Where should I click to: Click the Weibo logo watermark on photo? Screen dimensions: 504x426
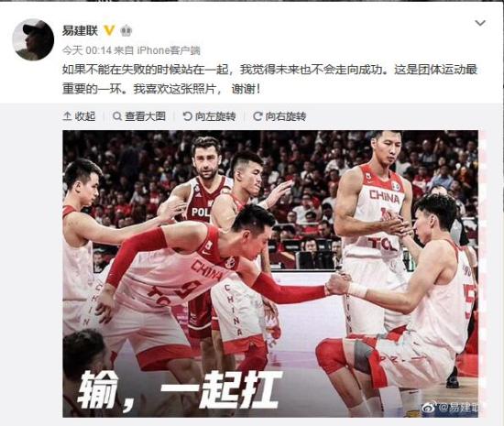[429, 408]
